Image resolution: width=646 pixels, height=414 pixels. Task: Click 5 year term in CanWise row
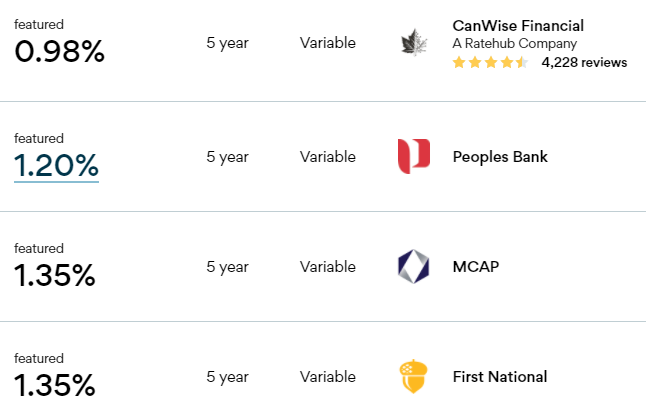tap(227, 43)
